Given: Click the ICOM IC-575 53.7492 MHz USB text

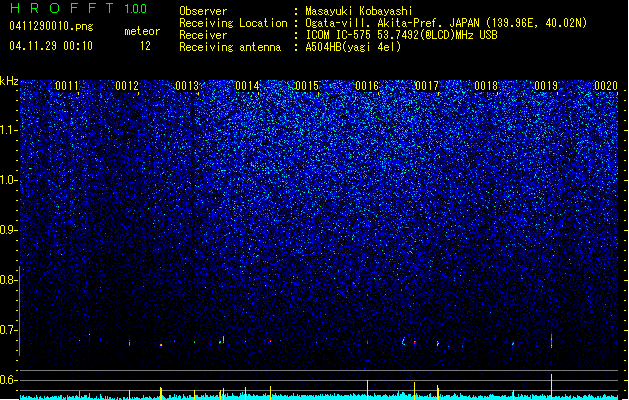Looking at the screenshot, I should tap(402, 35).
